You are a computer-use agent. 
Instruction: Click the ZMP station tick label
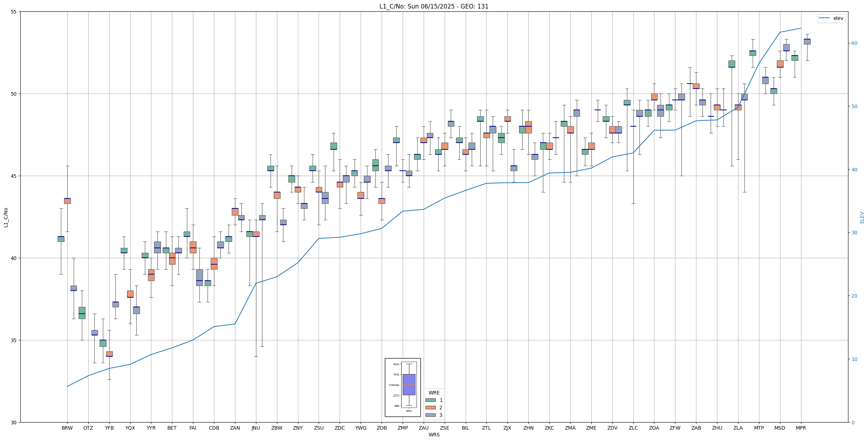pyautogui.click(x=403, y=428)
